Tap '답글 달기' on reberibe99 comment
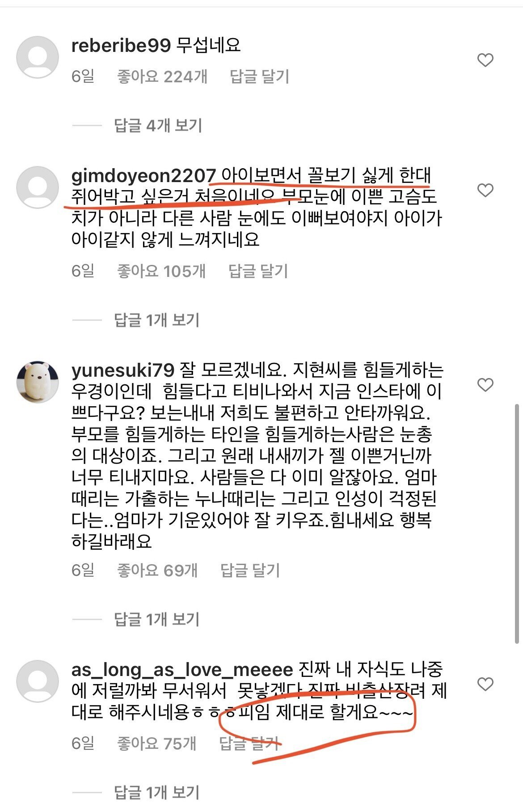523x812 pixels. click(260, 77)
